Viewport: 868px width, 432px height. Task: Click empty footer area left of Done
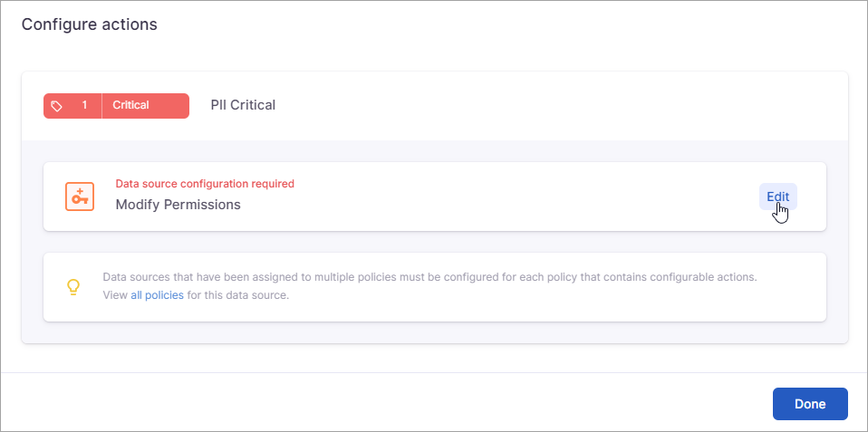tap(408, 404)
